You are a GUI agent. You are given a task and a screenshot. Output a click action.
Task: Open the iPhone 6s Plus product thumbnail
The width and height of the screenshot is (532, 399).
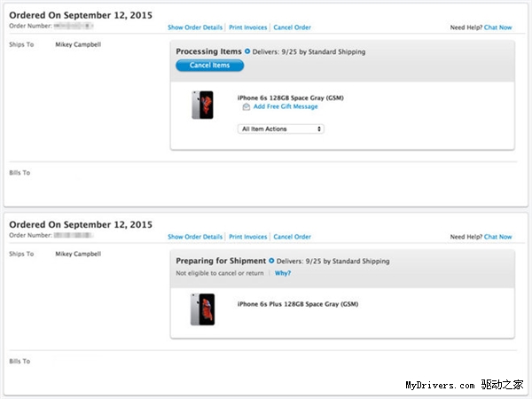pyautogui.click(x=202, y=309)
